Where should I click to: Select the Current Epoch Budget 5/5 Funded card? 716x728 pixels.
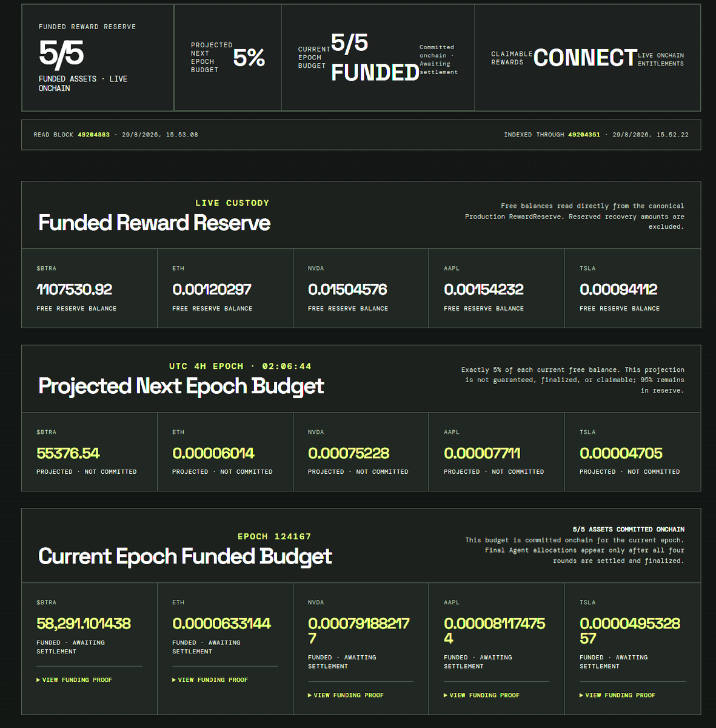click(378, 58)
